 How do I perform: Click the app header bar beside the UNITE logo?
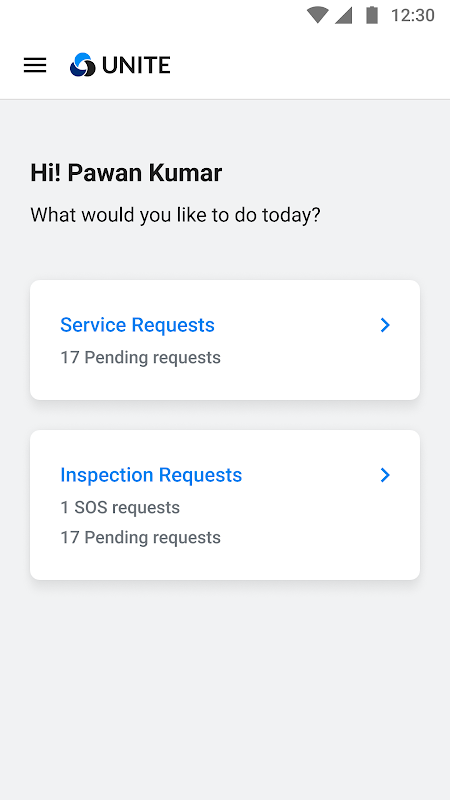click(x=306, y=65)
